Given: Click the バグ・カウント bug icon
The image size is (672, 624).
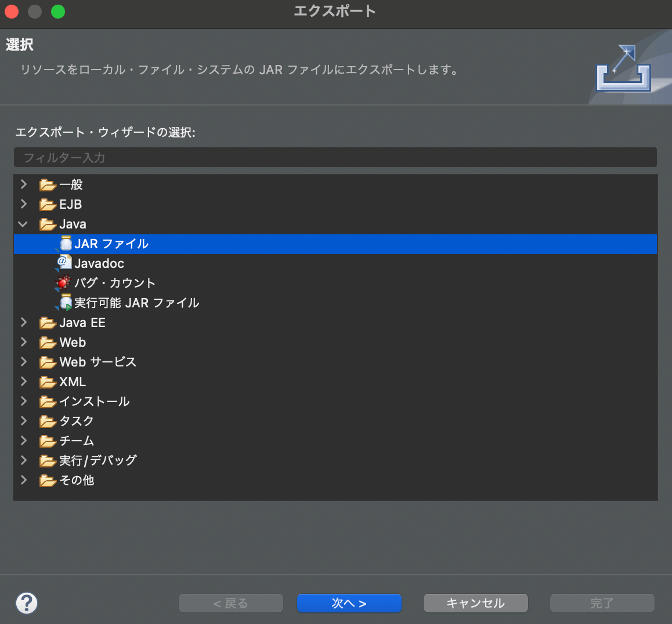Looking at the screenshot, I should [x=63, y=282].
